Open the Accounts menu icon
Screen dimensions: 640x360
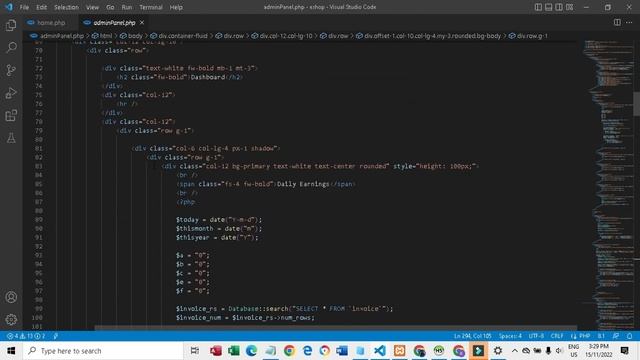tap(11, 297)
